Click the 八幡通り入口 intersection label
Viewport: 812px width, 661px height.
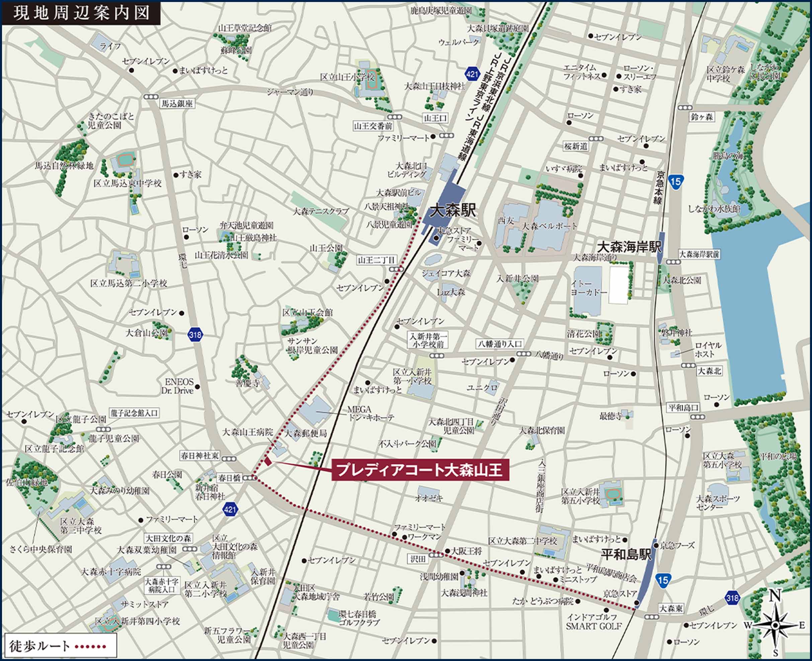coord(500,344)
